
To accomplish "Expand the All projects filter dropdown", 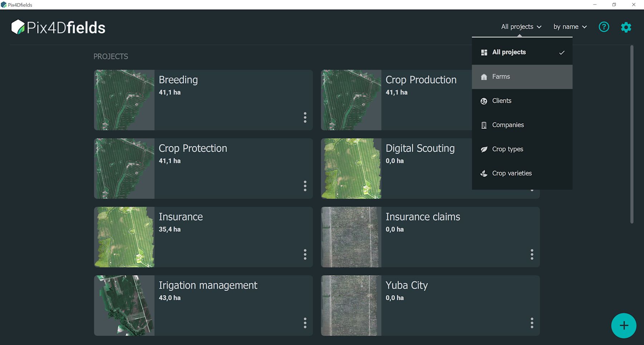I will click(x=521, y=27).
